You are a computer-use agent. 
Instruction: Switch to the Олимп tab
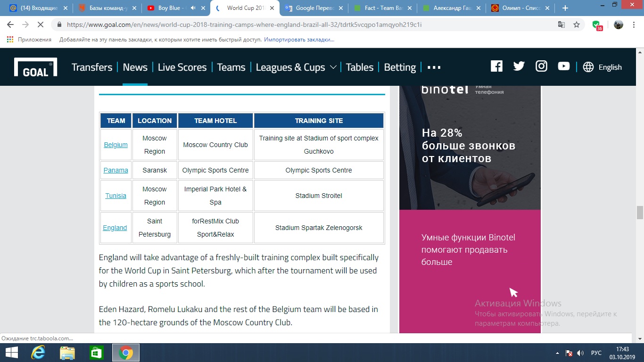pyautogui.click(x=520, y=8)
